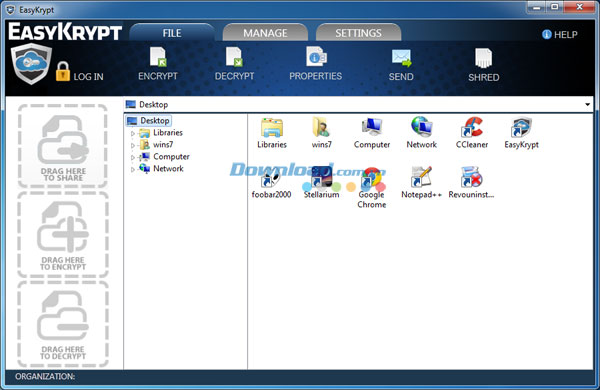Image resolution: width=600 pixels, height=390 pixels.
Task: Open the Desktop path dropdown arrow
Action: click(x=587, y=104)
